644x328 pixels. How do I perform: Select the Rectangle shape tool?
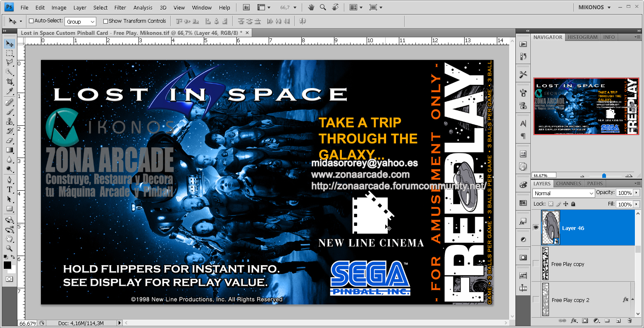pos(10,209)
